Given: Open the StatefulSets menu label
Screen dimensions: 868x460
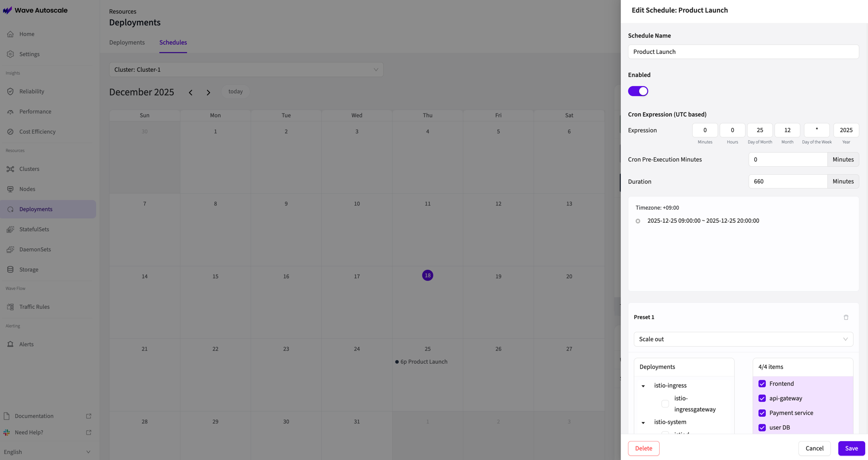Looking at the screenshot, I should coord(34,230).
